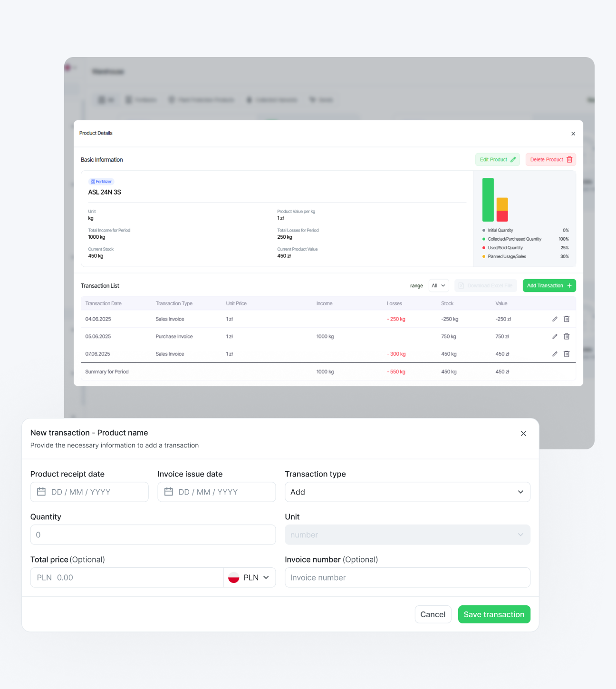Click the Summary for Period row label
This screenshot has width=616, height=689.
[x=107, y=372]
